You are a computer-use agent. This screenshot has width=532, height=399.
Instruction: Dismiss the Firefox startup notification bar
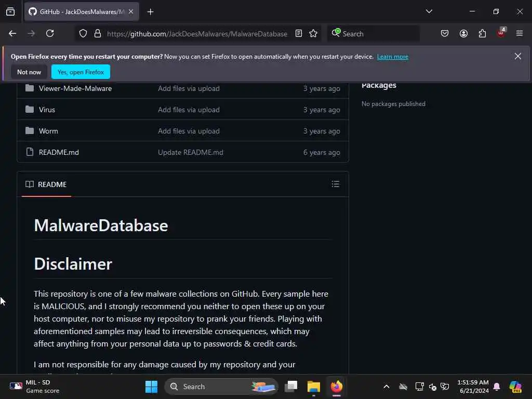tap(518, 56)
